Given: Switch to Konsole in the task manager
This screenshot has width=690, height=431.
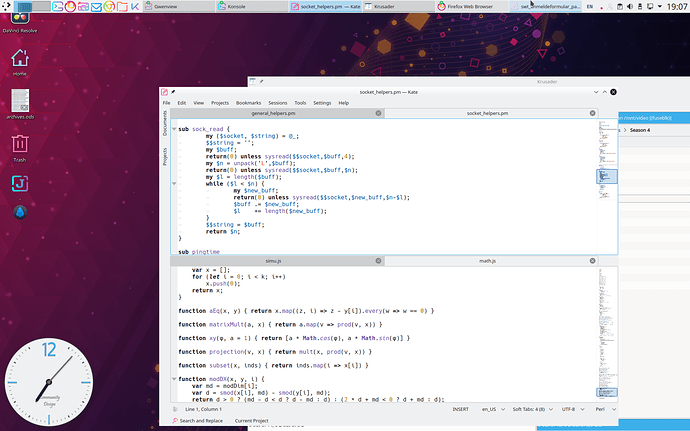Looking at the screenshot, I should pyautogui.click(x=252, y=7).
